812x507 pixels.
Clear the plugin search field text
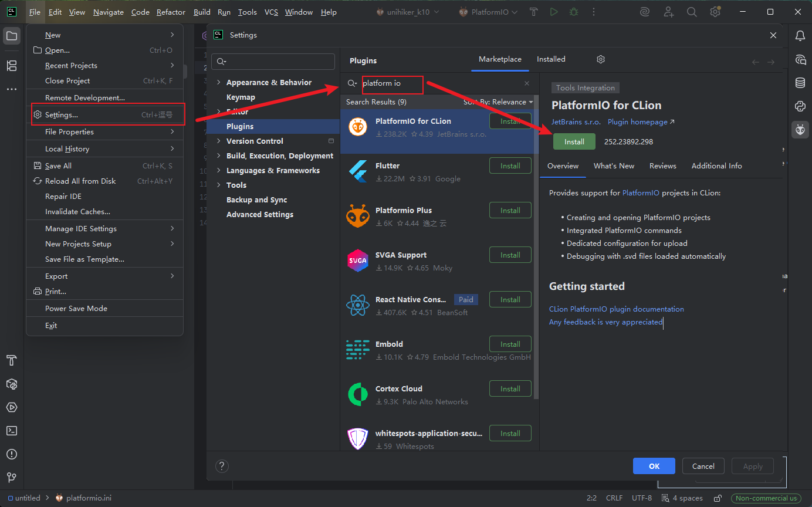click(x=526, y=83)
